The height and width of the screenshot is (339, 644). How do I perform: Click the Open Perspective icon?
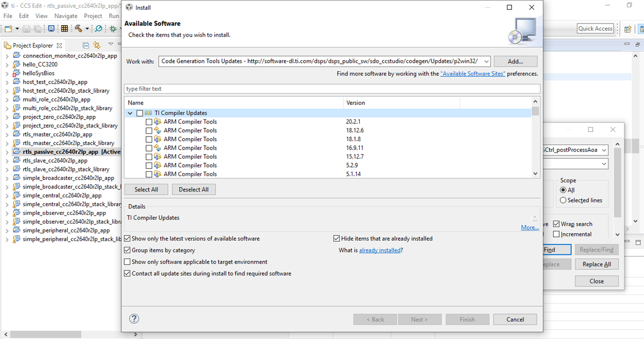(x=627, y=29)
